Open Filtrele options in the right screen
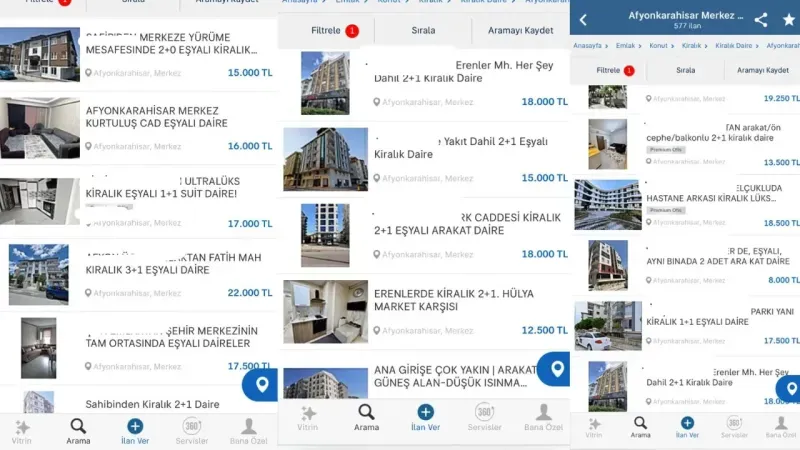This screenshot has width=800, height=450. click(x=609, y=71)
